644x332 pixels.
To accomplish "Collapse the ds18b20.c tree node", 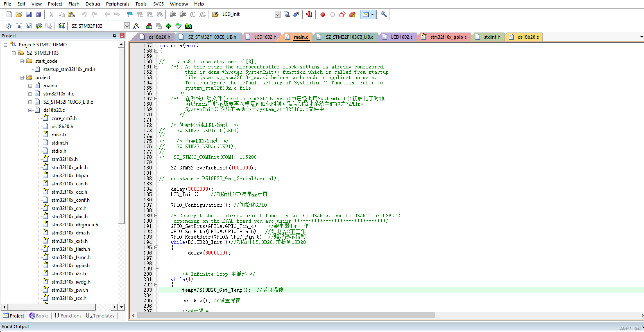I will point(30,110).
